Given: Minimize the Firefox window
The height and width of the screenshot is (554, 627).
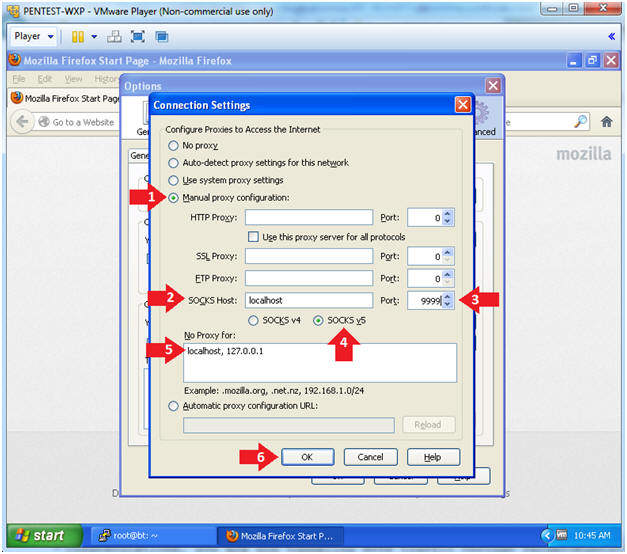Looking at the screenshot, I should click(574, 61).
